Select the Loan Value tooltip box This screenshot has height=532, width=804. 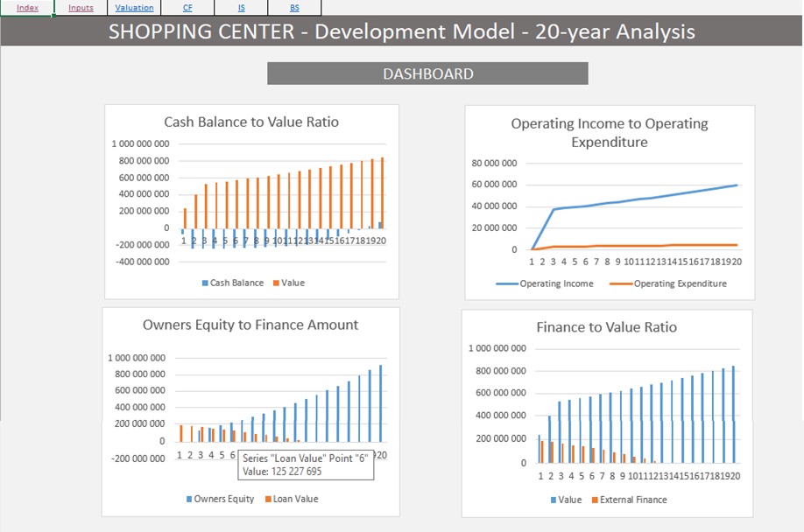[307, 464]
